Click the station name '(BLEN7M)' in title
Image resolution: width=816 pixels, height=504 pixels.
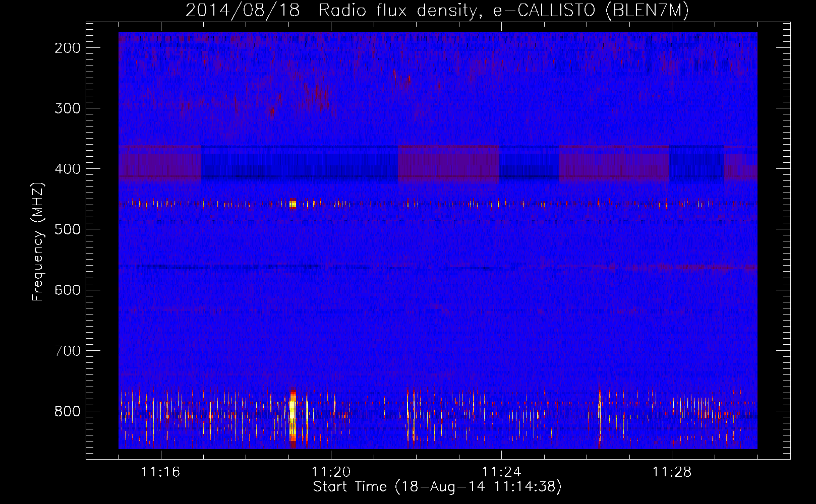click(647, 10)
